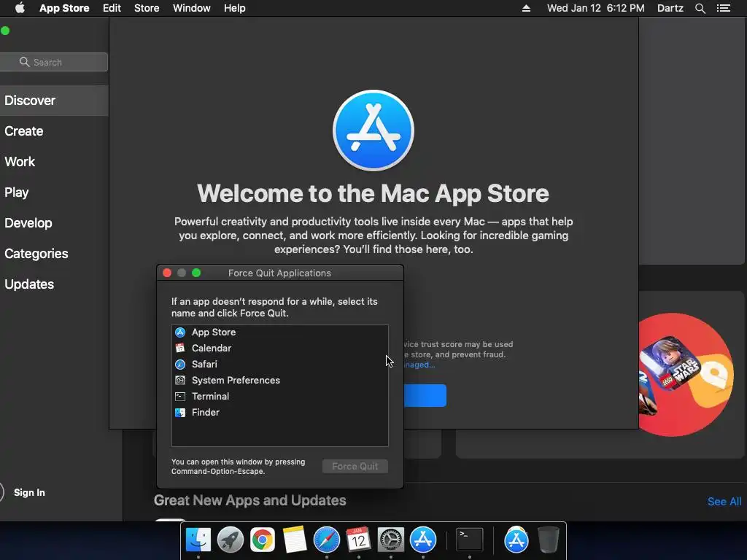Open Notes from the Dock
This screenshot has height=560, width=747.
click(295, 540)
